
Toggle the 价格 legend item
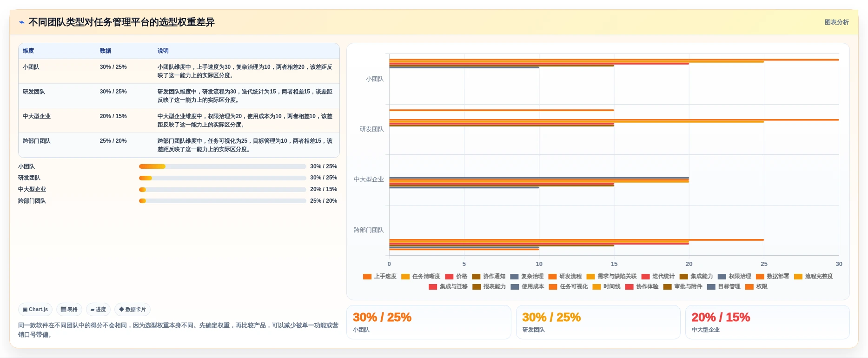[x=456, y=276]
